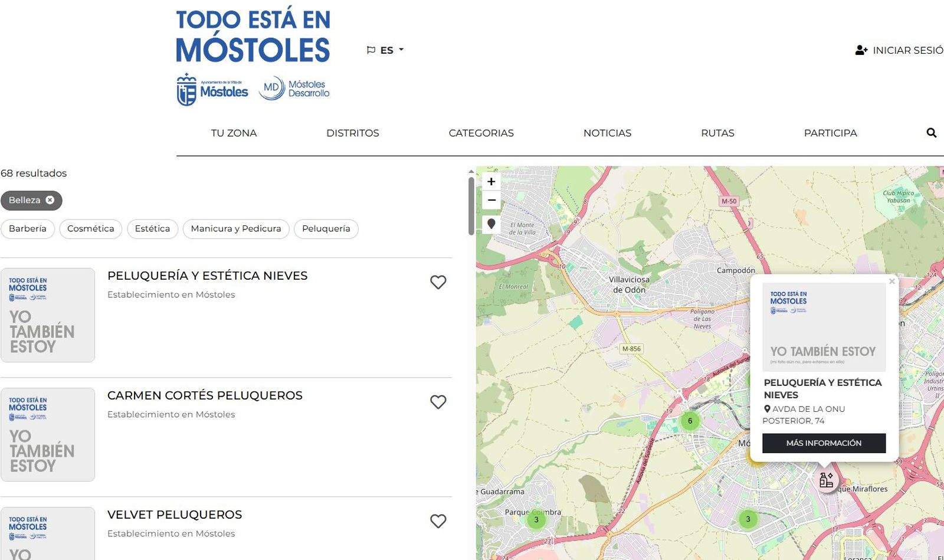This screenshot has width=944, height=560.
Task: Open the TU ZONA menu item
Action: pos(234,133)
